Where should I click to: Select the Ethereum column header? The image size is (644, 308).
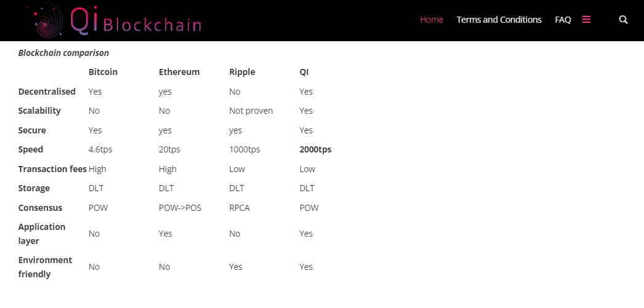point(179,72)
